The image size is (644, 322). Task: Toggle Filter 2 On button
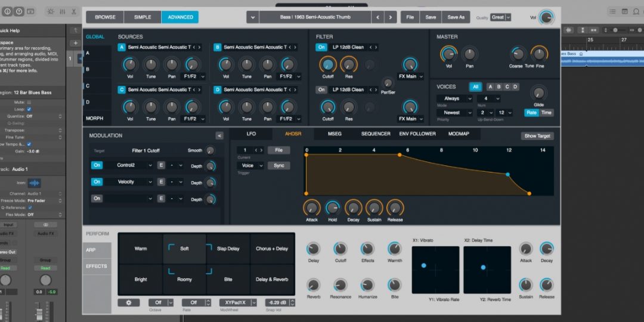pos(321,89)
